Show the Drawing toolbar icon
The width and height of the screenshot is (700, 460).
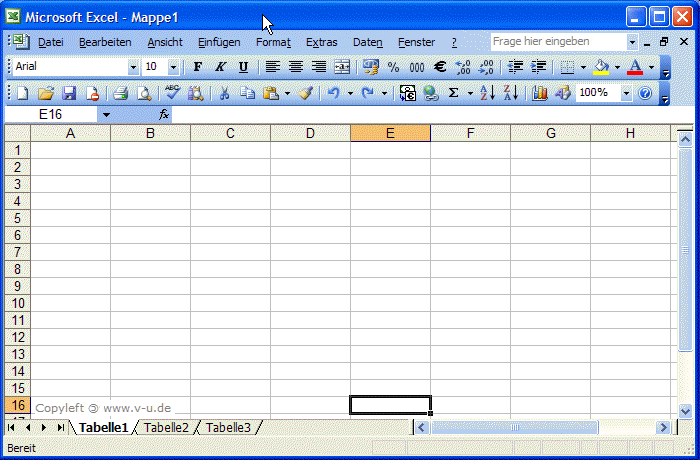pos(562,93)
